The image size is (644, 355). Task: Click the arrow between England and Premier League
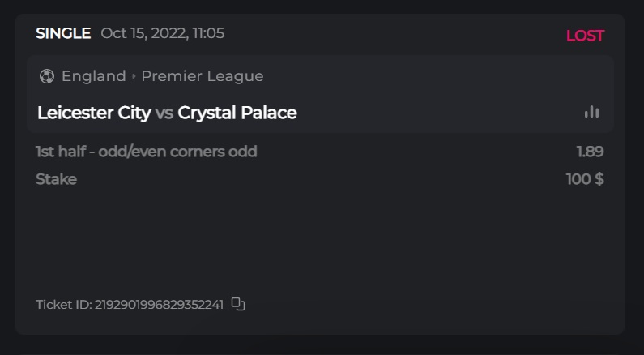(x=134, y=76)
